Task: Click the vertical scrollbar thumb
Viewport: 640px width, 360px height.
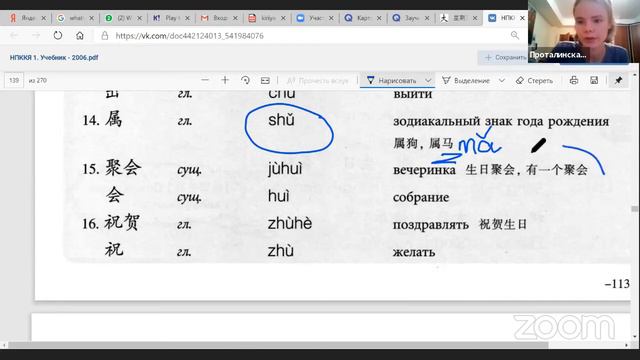Action: pyautogui.click(x=634, y=209)
